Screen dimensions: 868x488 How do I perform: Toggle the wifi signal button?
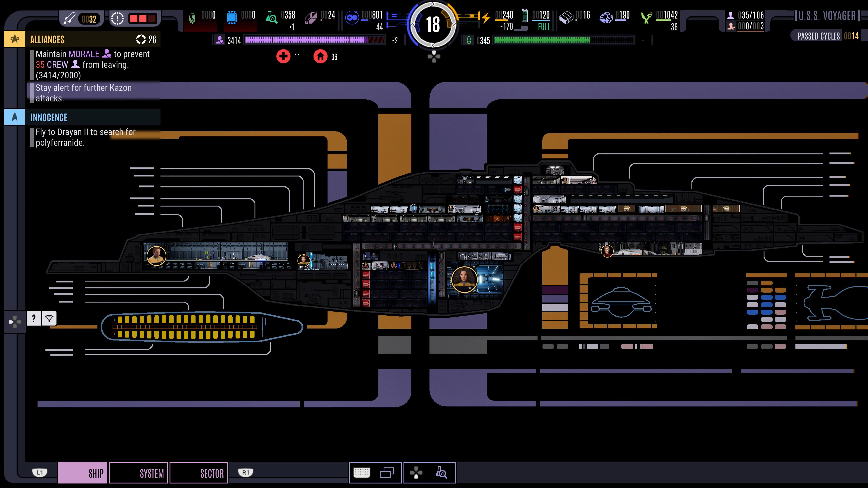pos(49,318)
